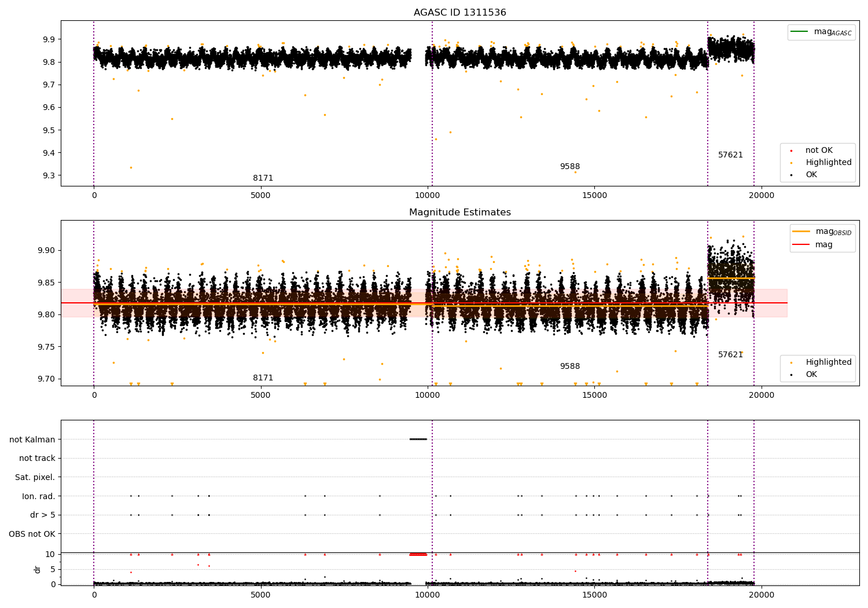Click the 20000 x-tick under the dr plot
This screenshot has height=608, width=868.
[x=762, y=595]
